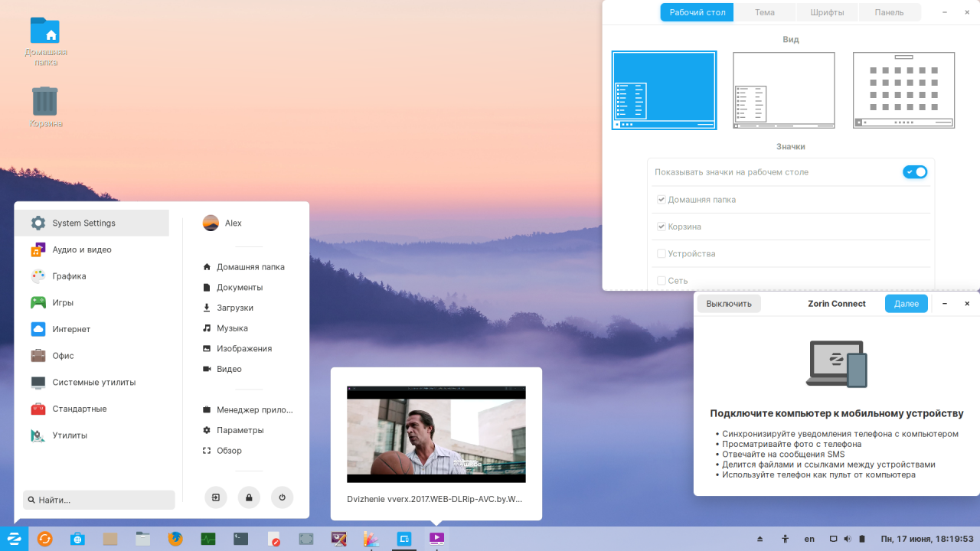Open the Стандартные category
Viewport: 980px width, 551px height.
[92, 409]
